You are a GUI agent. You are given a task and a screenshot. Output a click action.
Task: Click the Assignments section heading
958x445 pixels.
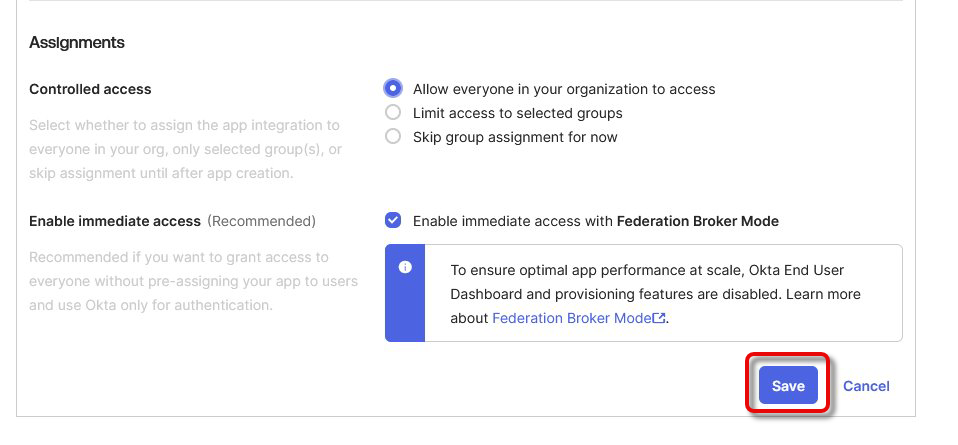point(77,42)
